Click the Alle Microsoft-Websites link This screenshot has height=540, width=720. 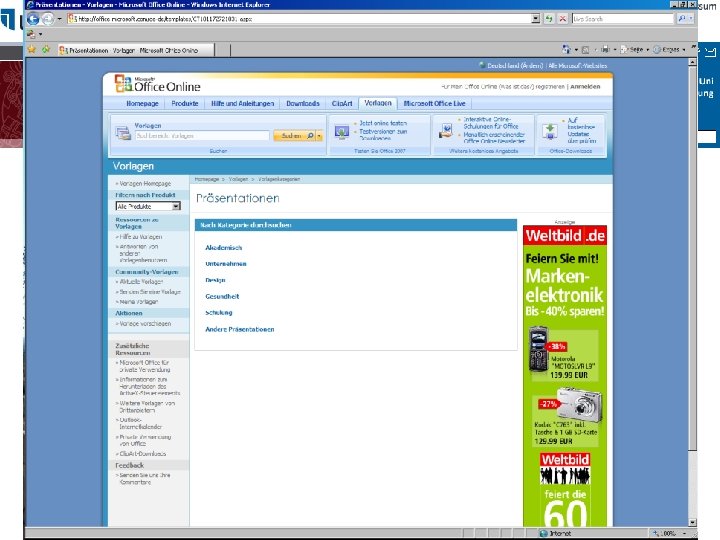pos(578,66)
